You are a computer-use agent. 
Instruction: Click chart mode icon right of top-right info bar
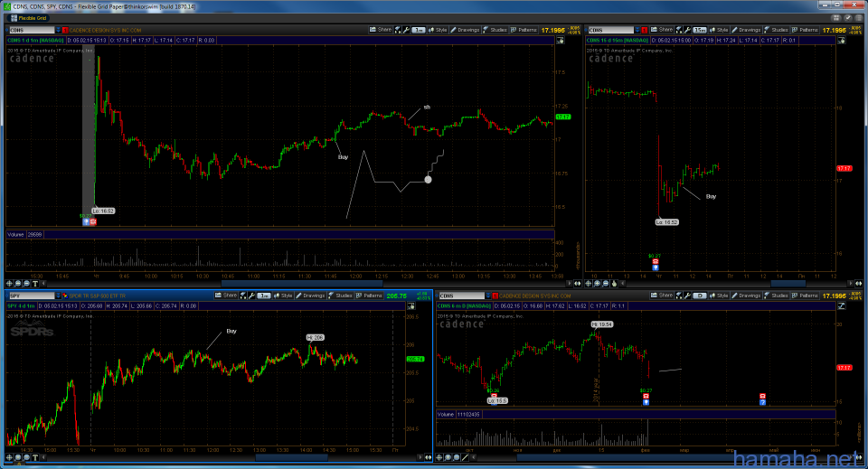click(842, 41)
